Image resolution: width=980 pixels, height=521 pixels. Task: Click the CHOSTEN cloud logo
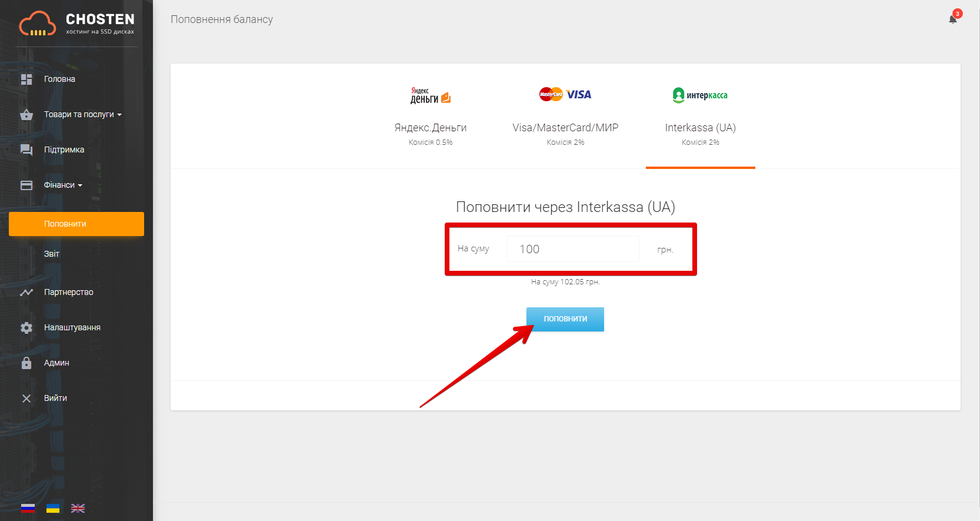(x=38, y=24)
